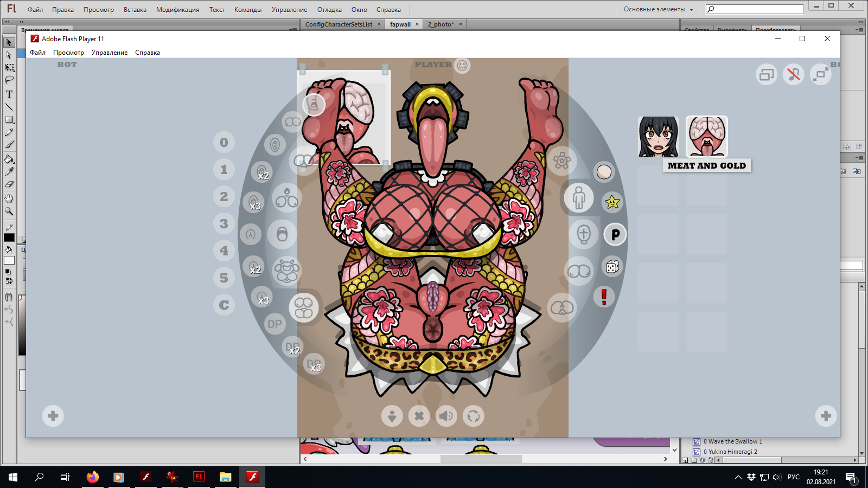Open the Модификация menu in Flash IDE
The width and height of the screenshot is (868, 488).
click(177, 10)
